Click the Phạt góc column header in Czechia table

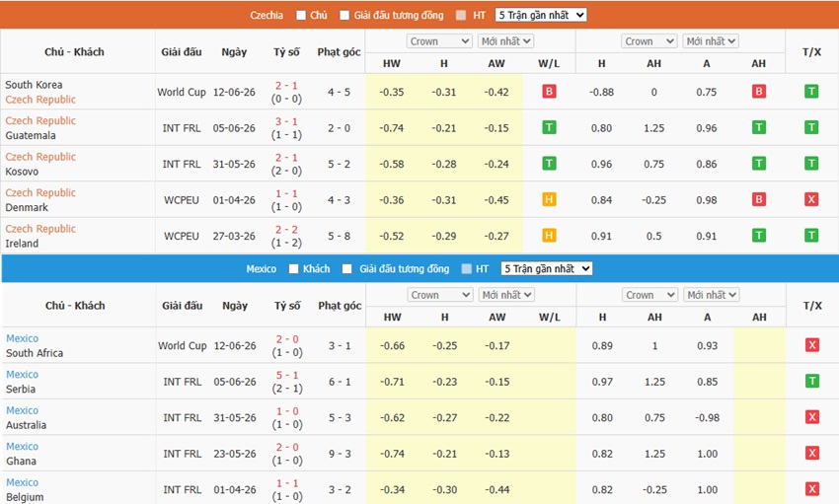[x=339, y=52]
